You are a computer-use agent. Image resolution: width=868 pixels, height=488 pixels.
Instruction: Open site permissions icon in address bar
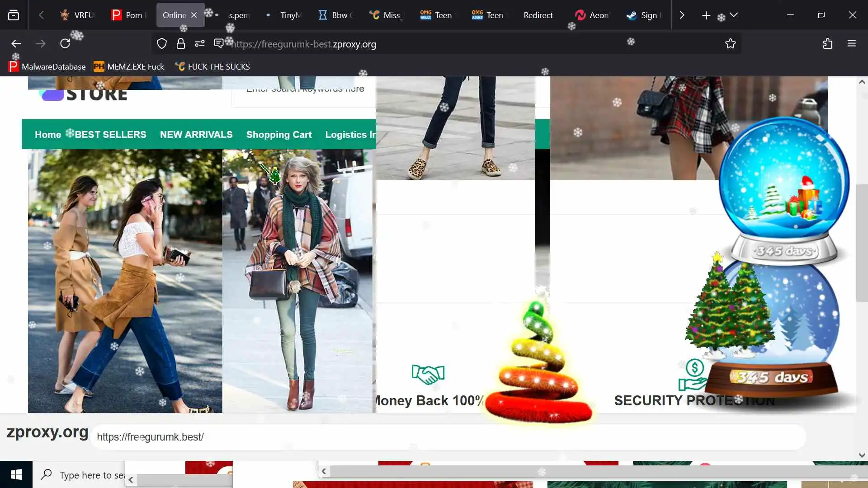click(x=200, y=44)
